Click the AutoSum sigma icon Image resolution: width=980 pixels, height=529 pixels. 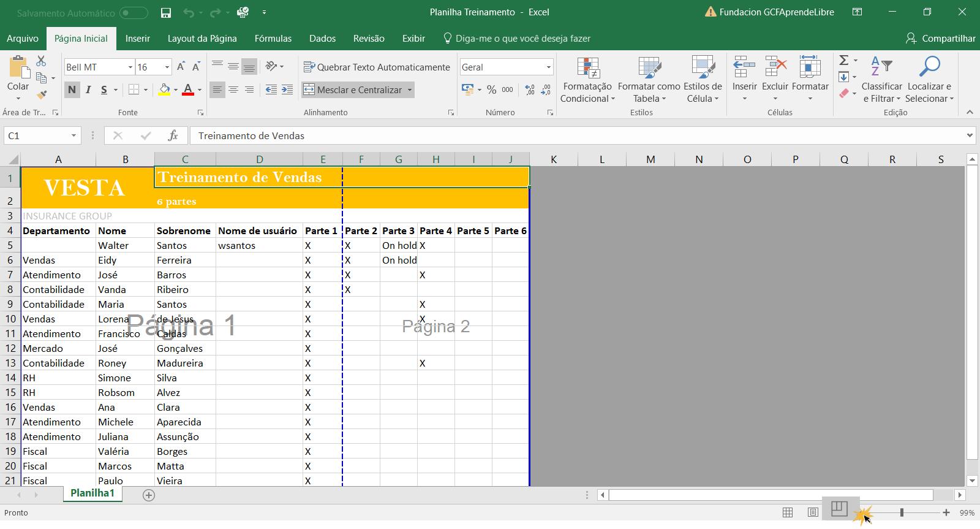[x=844, y=60]
